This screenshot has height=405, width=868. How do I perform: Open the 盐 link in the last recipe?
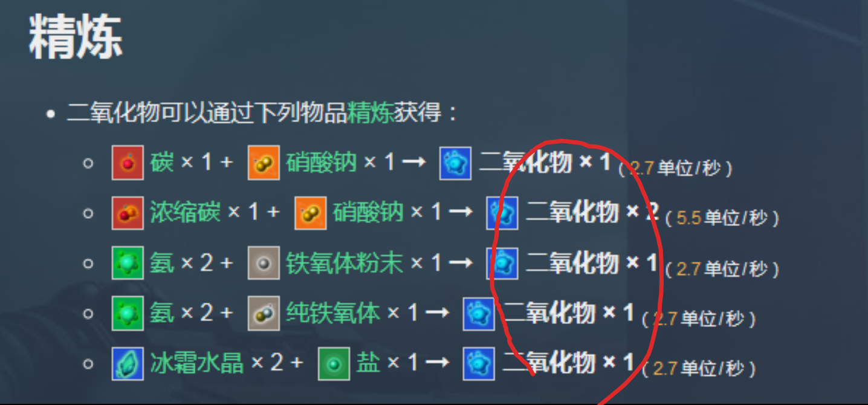(368, 363)
